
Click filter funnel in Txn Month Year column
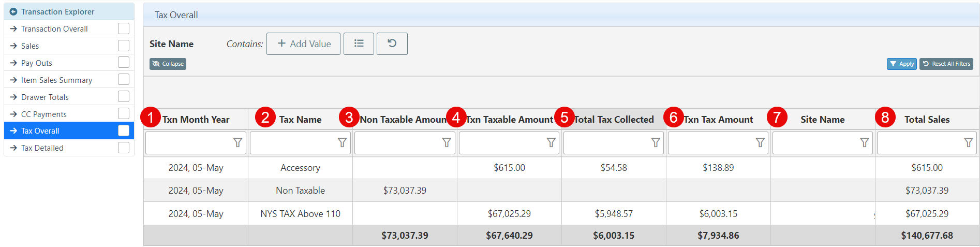pyautogui.click(x=237, y=142)
